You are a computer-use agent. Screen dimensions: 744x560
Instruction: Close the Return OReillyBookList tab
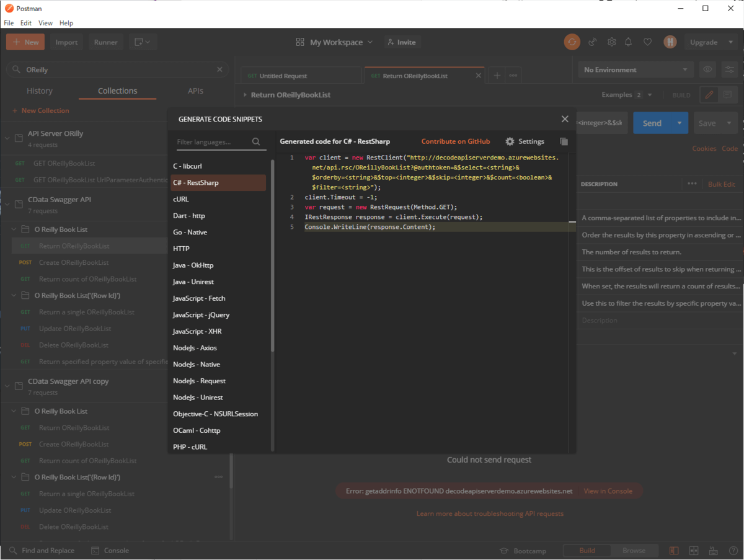click(478, 76)
